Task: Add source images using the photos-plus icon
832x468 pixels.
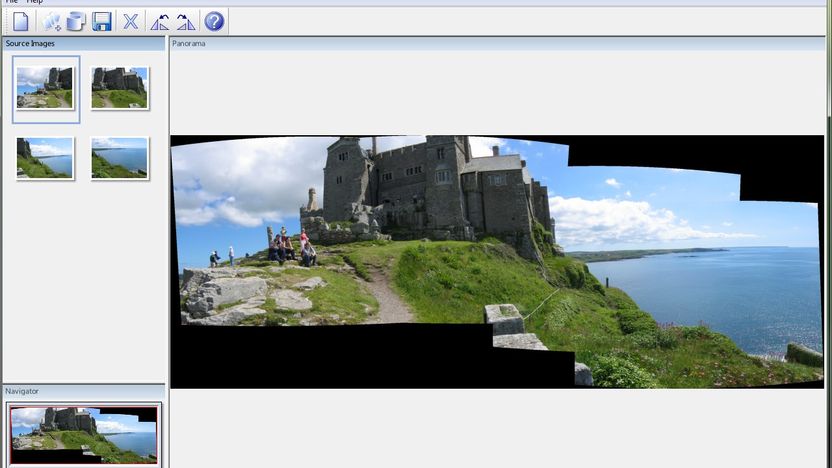Action: (51, 22)
